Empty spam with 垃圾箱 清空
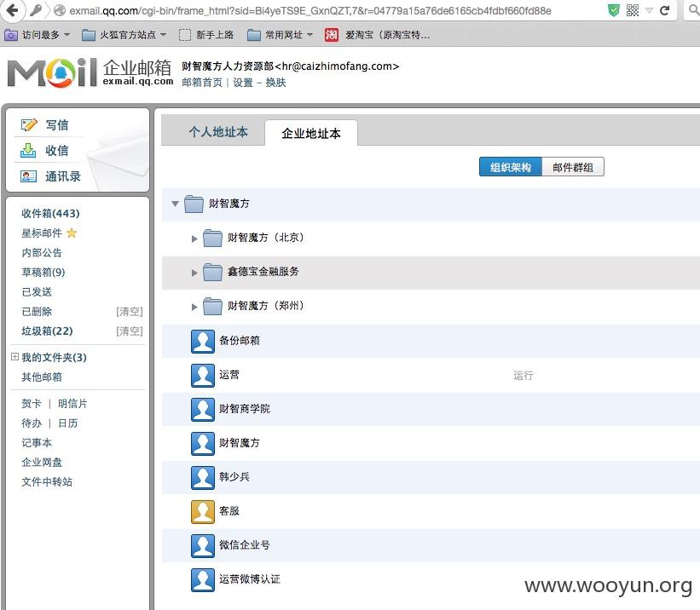 (x=130, y=331)
